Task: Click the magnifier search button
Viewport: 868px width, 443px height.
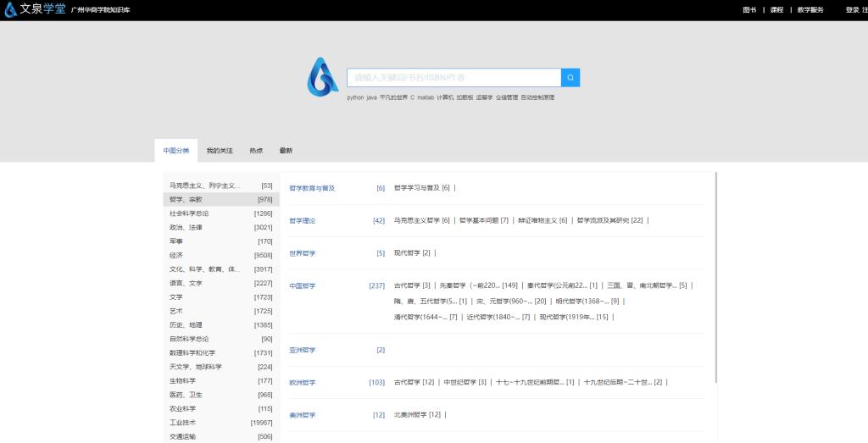Action: tap(570, 78)
